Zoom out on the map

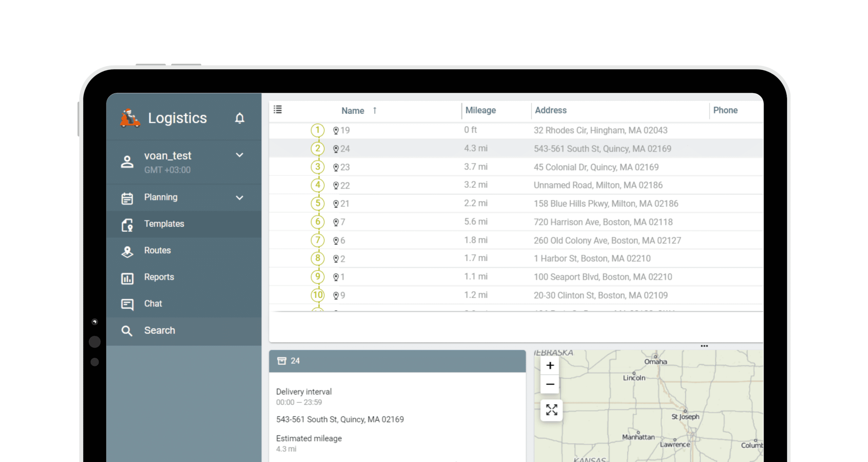[550, 384]
